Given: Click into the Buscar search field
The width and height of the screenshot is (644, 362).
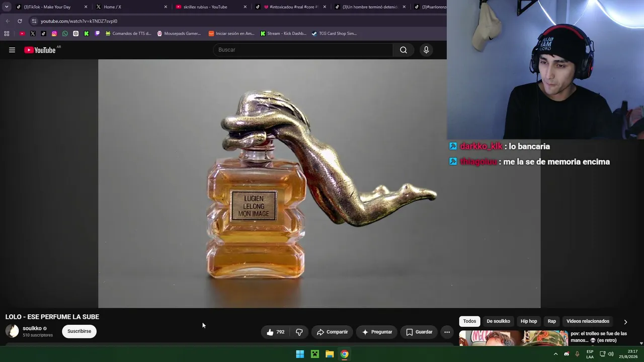Looking at the screenshot, I should click(303, 50).
